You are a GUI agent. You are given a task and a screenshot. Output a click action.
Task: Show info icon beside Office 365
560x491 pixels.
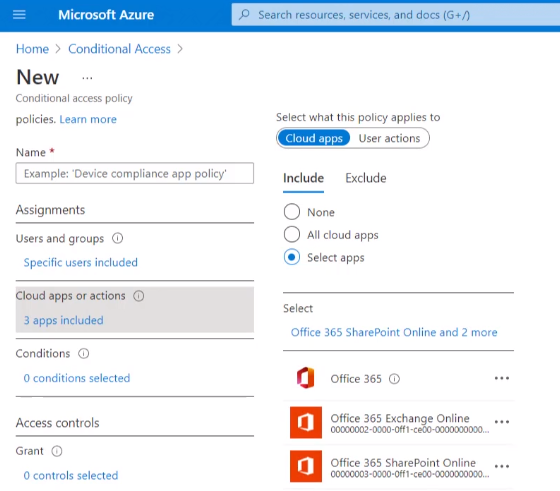pyautogui.click(x=394, y=379)
